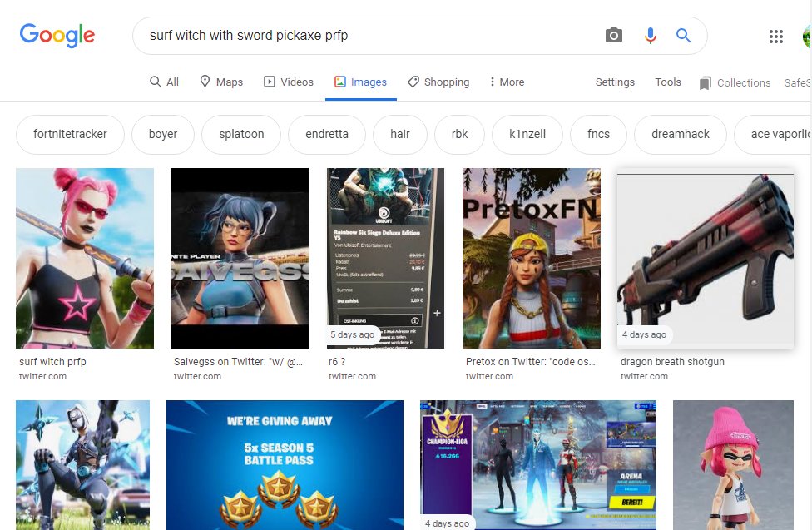Expand the SafeSearch option
This screenshot has height=530, width=812.
point(798,83)
